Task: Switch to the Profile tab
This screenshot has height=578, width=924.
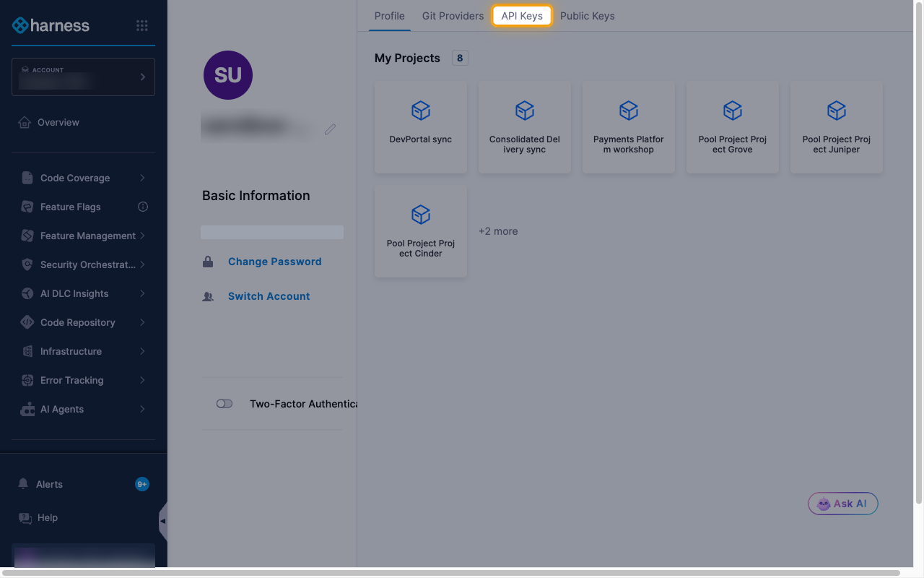Action: point(390,16)
